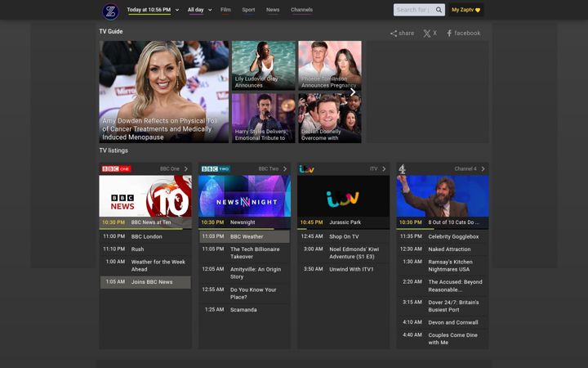Image resolution: width=588 pixels, height=368 pixels.
Task: Advance the news carousel next arrow
Action: 353,92
